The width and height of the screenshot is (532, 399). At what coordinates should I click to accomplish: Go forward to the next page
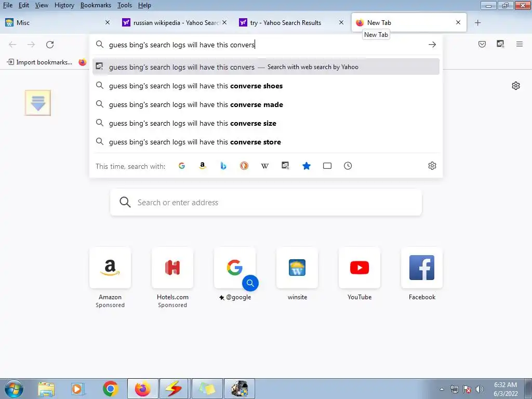click(31, 45)
